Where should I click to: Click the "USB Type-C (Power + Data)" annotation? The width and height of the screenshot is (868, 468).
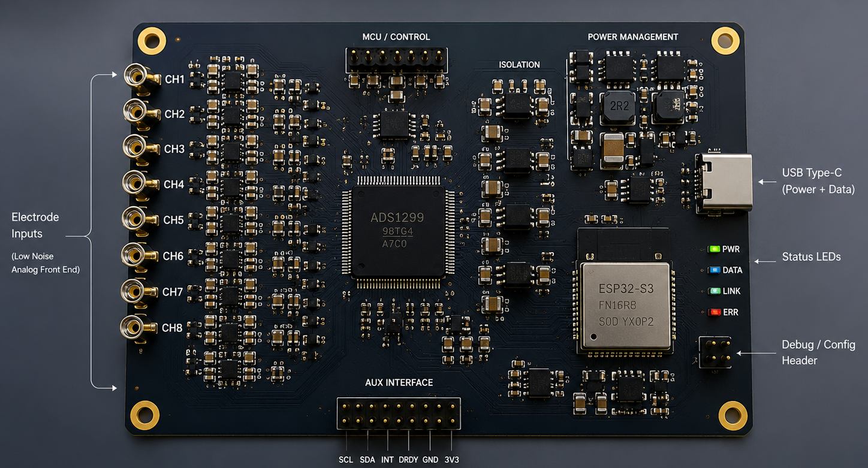tap(818, 181)
